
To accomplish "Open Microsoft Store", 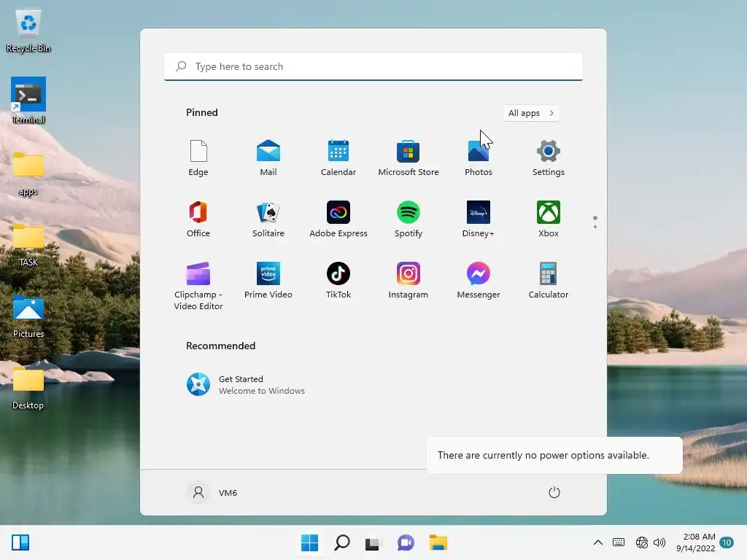I will (x=409, y=158).
